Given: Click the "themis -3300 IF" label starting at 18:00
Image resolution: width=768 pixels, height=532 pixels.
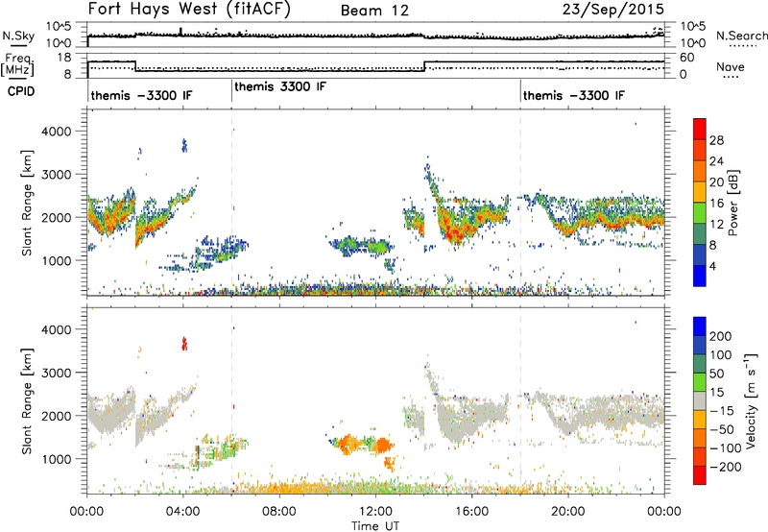Looking at the screenshot, I should (574, 95).
